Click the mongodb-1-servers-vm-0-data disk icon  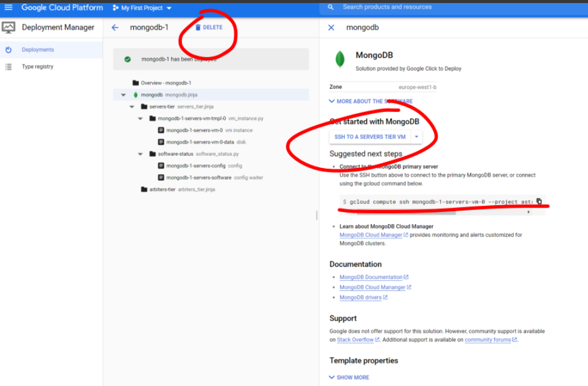point(161,142)
